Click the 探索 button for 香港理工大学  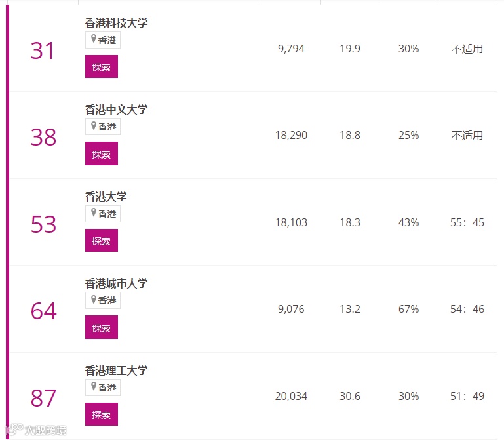point(101,414)
